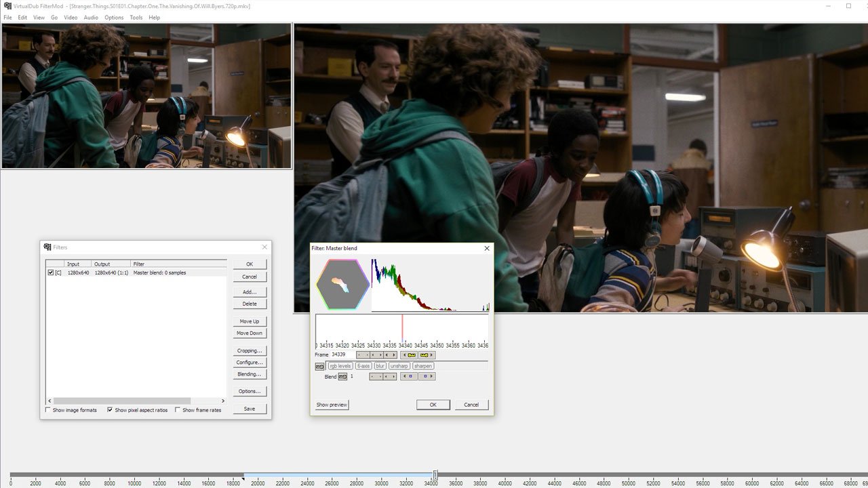This screenshot has width=868, height=488.
Task: Select the Master blend filter row
Action: 159,272
